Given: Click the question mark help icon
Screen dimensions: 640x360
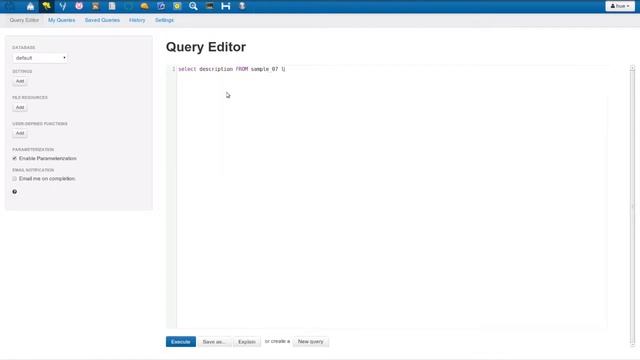Looking at the screenshot, I should point(15,192).
